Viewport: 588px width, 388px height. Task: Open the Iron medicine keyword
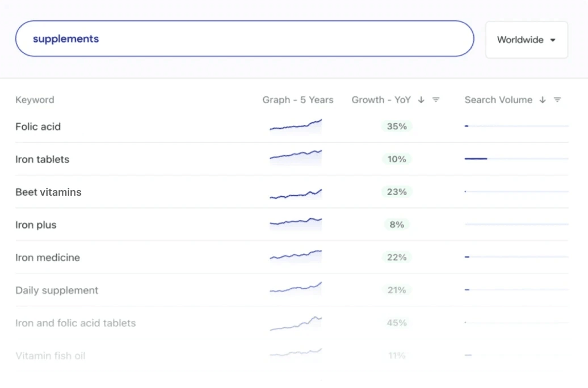(x=48, y=257)
